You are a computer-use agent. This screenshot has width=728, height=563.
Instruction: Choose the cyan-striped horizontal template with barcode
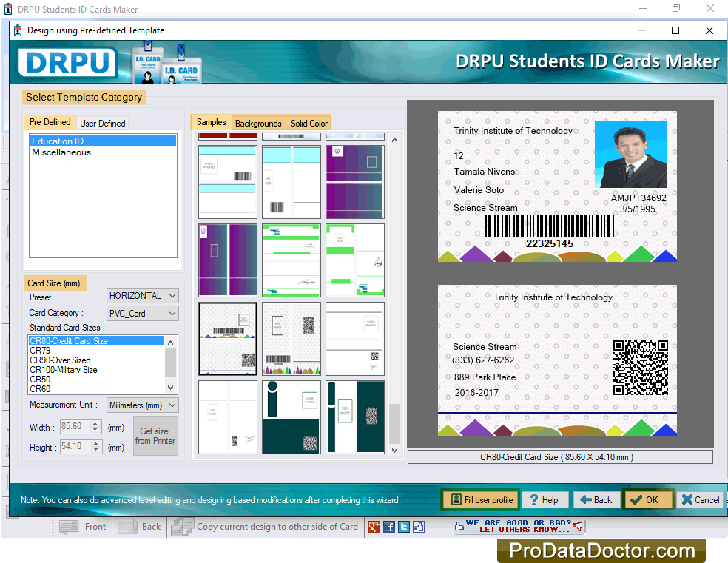(x=228, y=182)
